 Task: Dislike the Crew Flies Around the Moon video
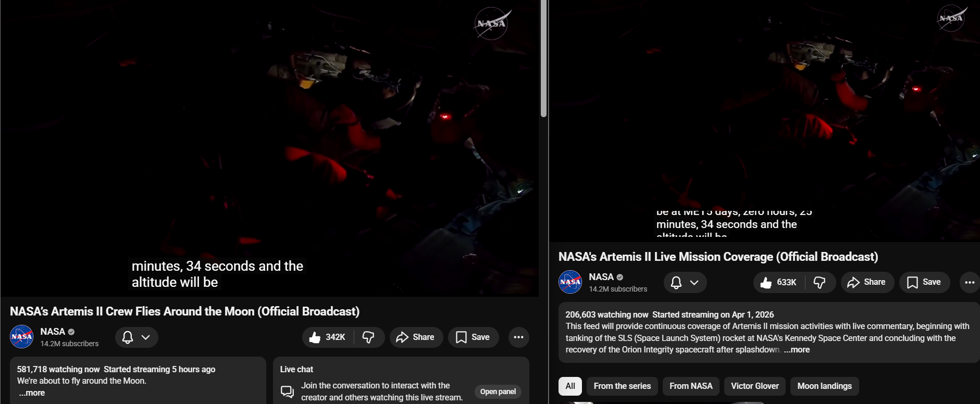[x=369, y=337]
